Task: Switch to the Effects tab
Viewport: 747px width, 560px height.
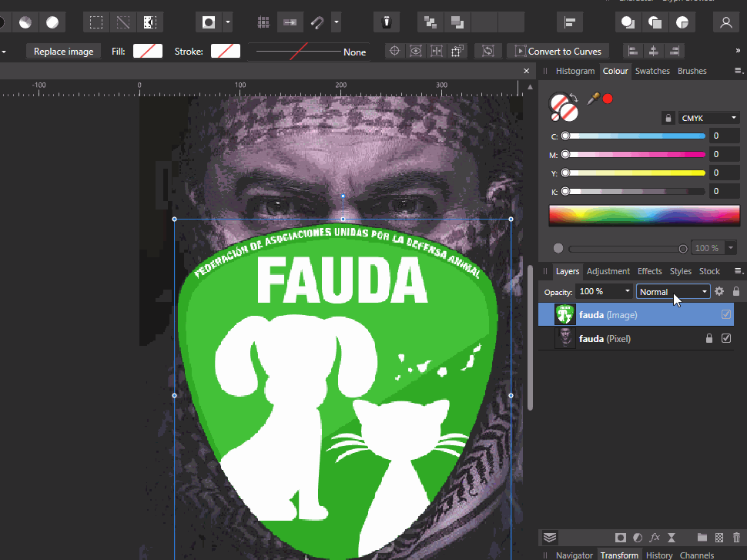Action: (x=649, y=271)
